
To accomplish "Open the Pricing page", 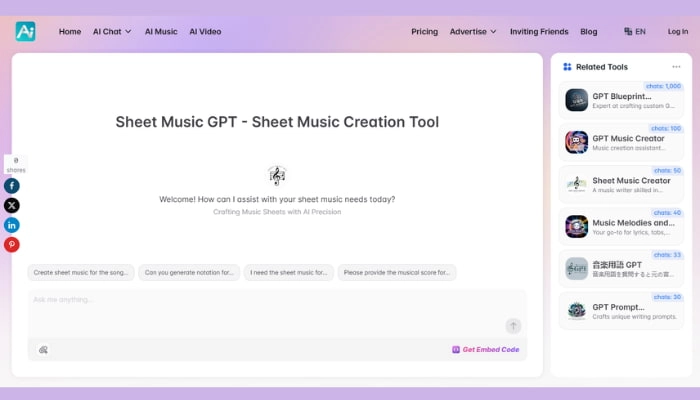I will (425, 32).
